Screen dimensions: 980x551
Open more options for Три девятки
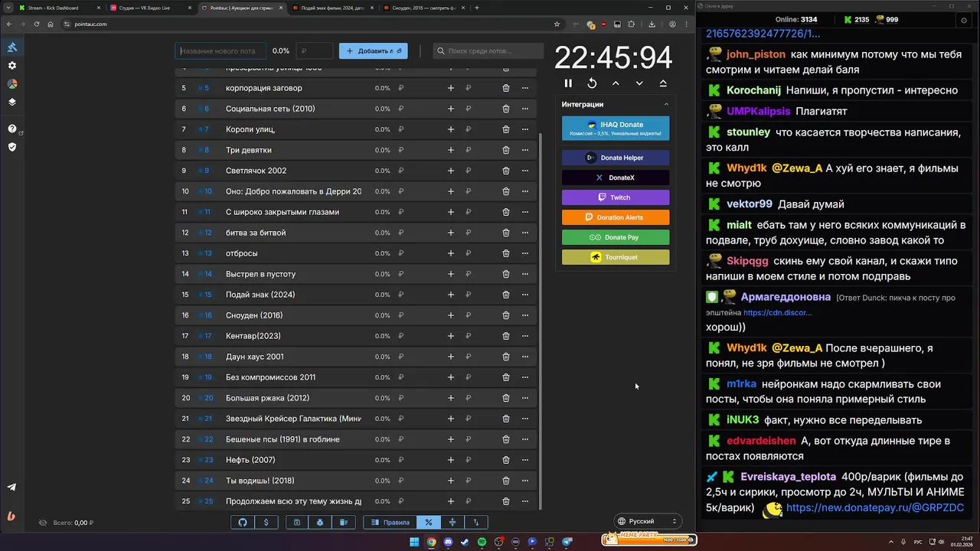click(525, 150)
